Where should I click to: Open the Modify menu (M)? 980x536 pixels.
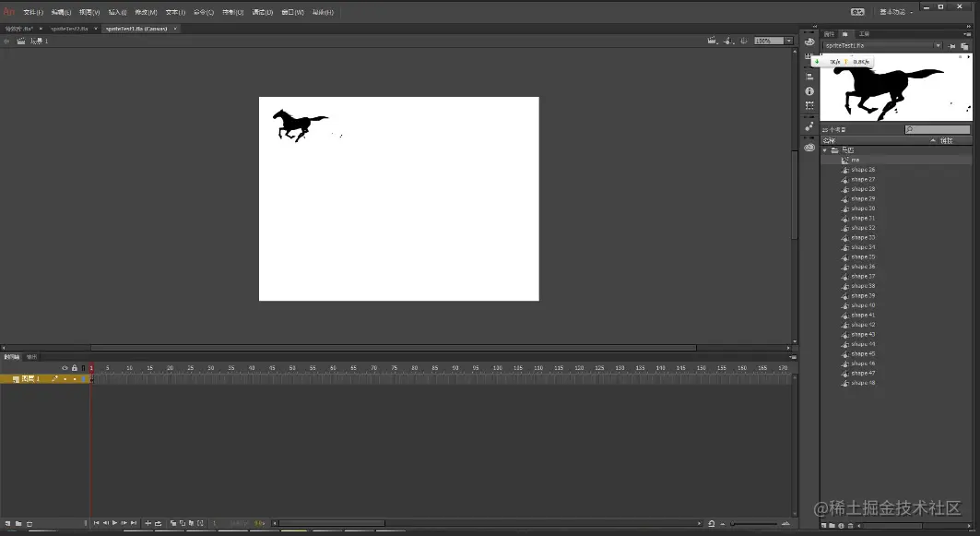tap(147, 13)
